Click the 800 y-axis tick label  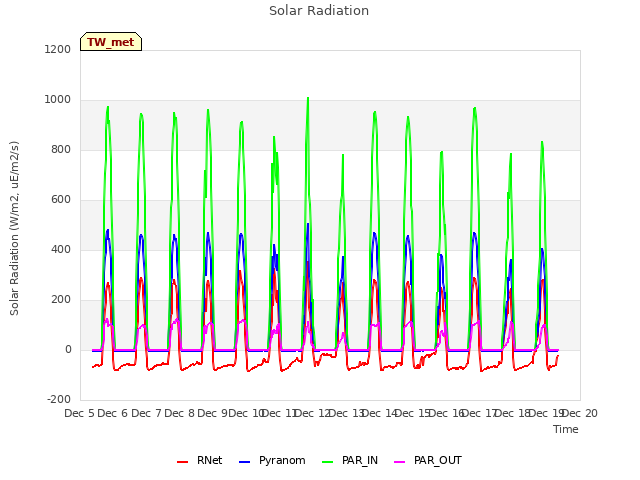click(61, 149)
